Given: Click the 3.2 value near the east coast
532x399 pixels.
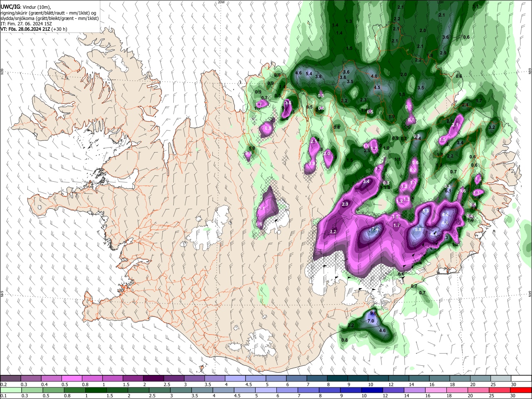Looking at the screenshot, I should (492, 127).
